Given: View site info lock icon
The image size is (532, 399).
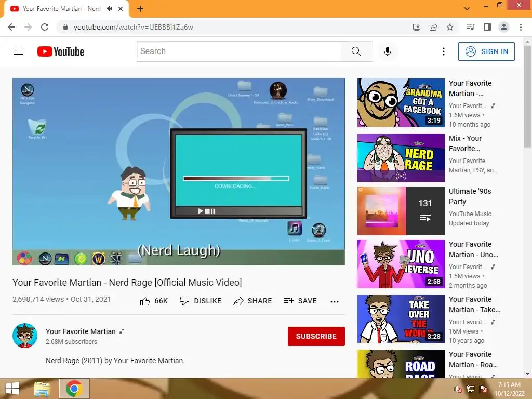Looking at the screenshot, I should (x=65, y=27).
